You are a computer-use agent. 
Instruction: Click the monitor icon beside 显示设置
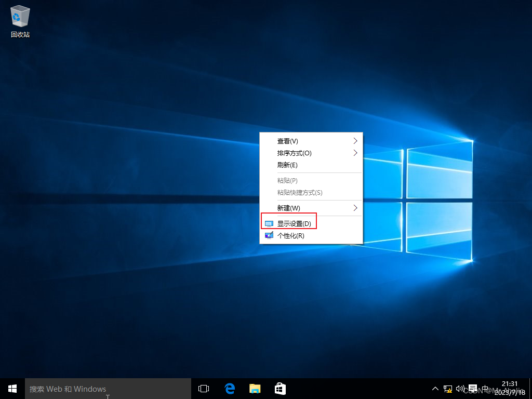[x=269, y=224]
